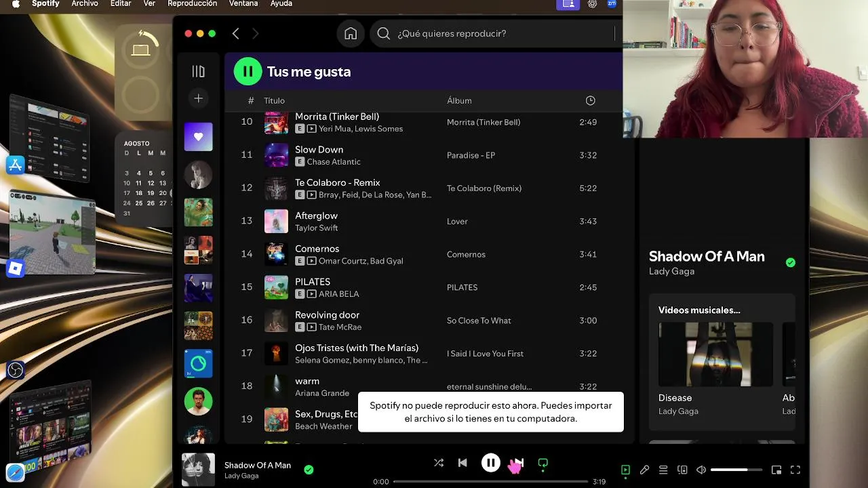
Task: Open the So Close To What album link
Action: [x=479, y=321]
